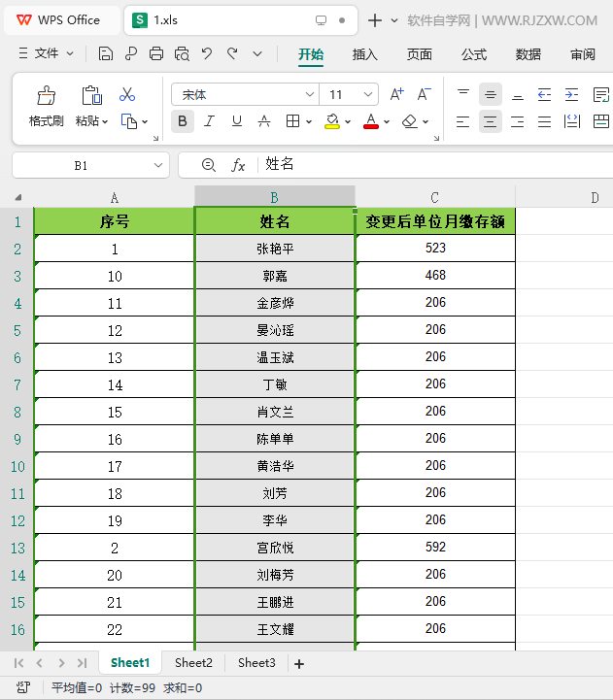Click the WPS Office home logo

pos(58,20)
